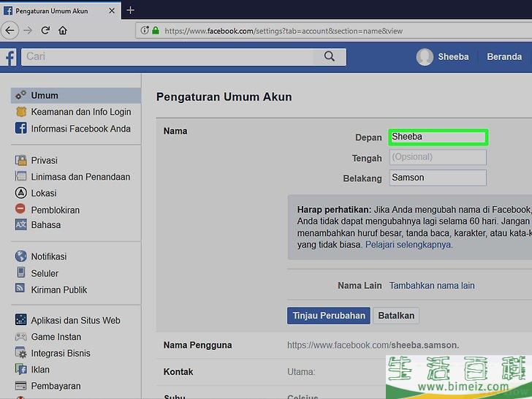Open Keamanan dan Info Login settings
Viewport: 532px width, 399px height.
click(x=80, y=112)
